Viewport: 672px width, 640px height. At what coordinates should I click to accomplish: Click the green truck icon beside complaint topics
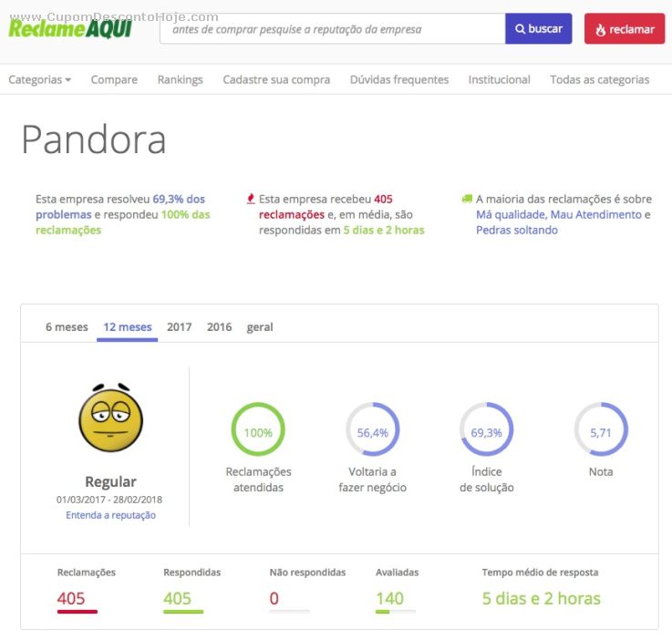tap(467, 199)
